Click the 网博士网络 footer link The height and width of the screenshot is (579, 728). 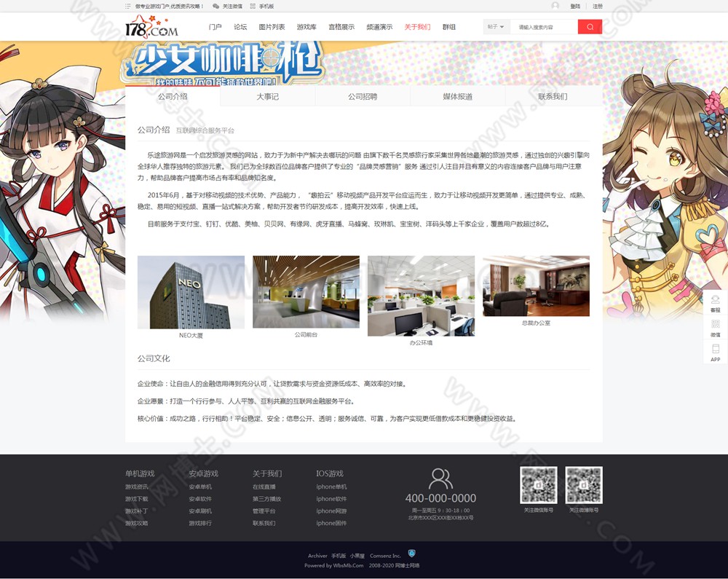(407, 566)
